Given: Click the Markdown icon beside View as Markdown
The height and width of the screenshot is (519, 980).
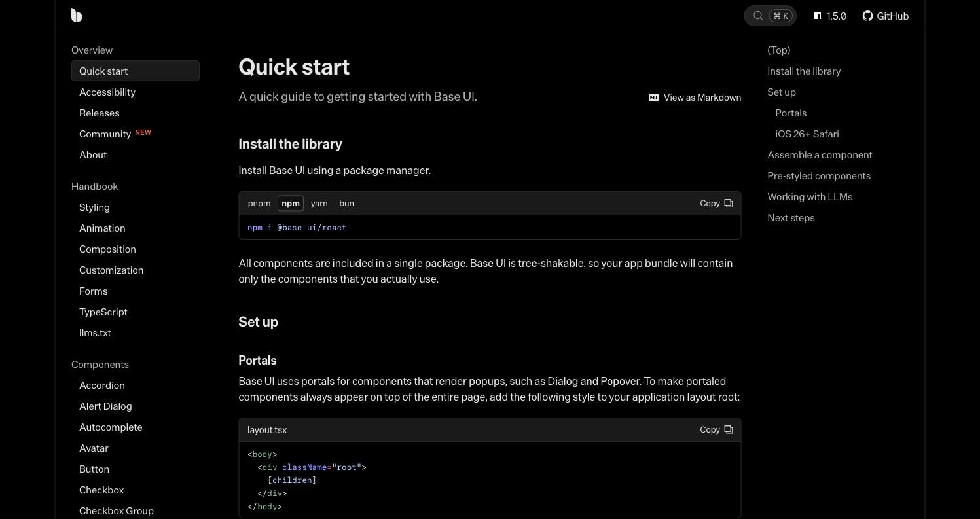Looking at the screenshot, I should 653,98.
